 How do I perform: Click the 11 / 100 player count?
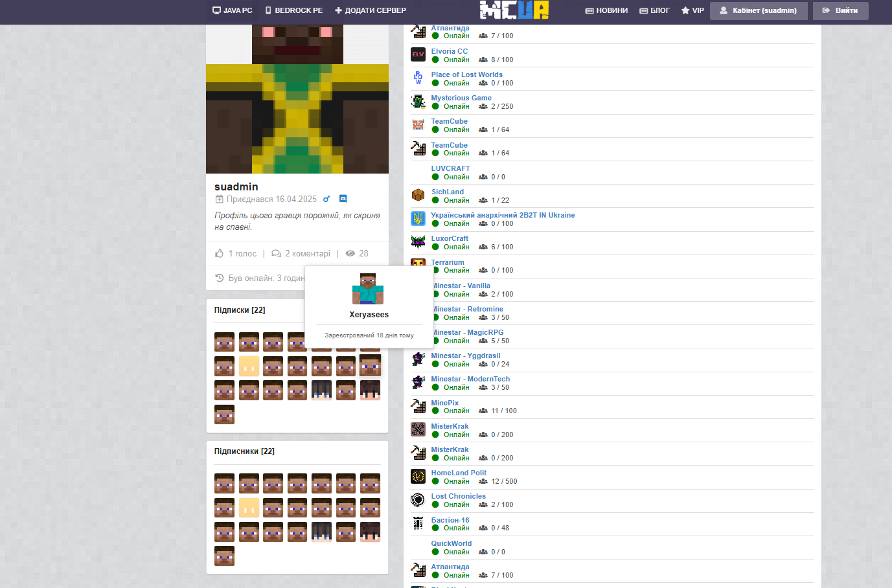pos(504,411)
